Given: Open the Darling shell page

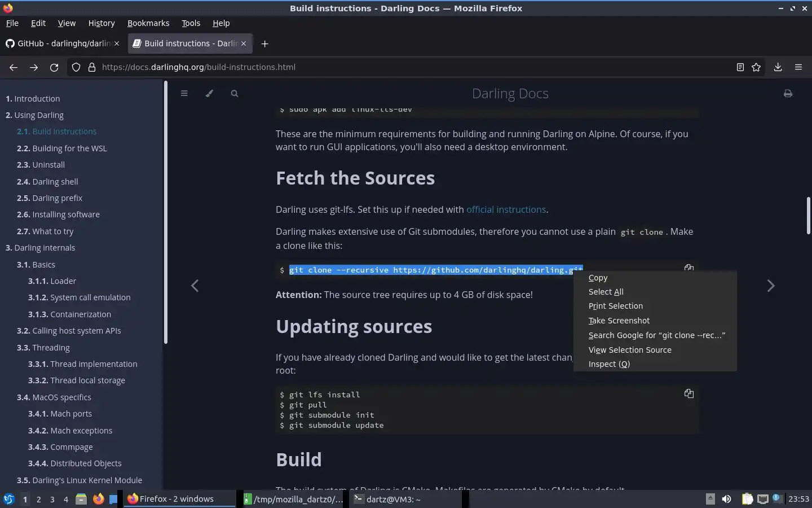Looking at the screenshot, I should pos(47,182).
